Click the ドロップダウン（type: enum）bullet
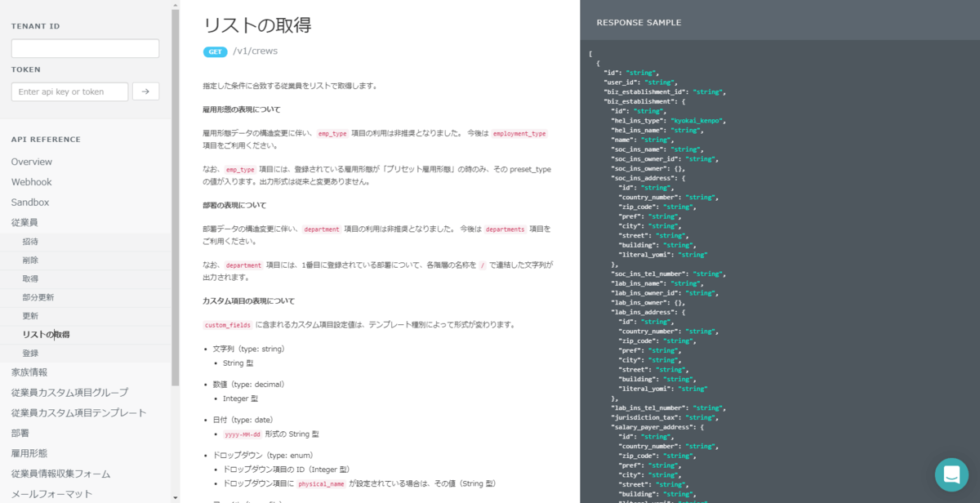980x503 pixels. (261, 456)
